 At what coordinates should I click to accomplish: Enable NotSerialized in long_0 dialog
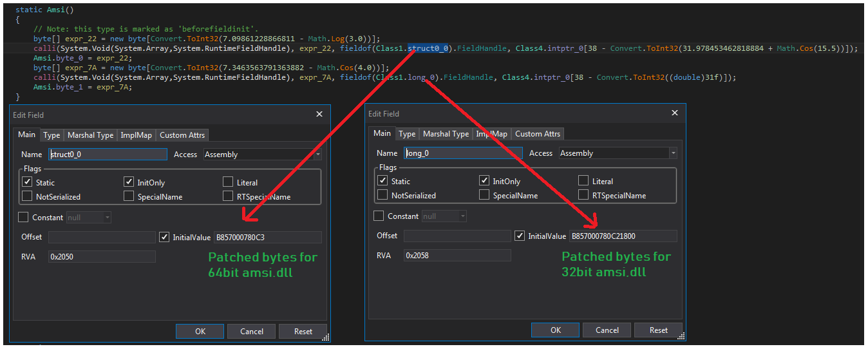pos(382,195)
